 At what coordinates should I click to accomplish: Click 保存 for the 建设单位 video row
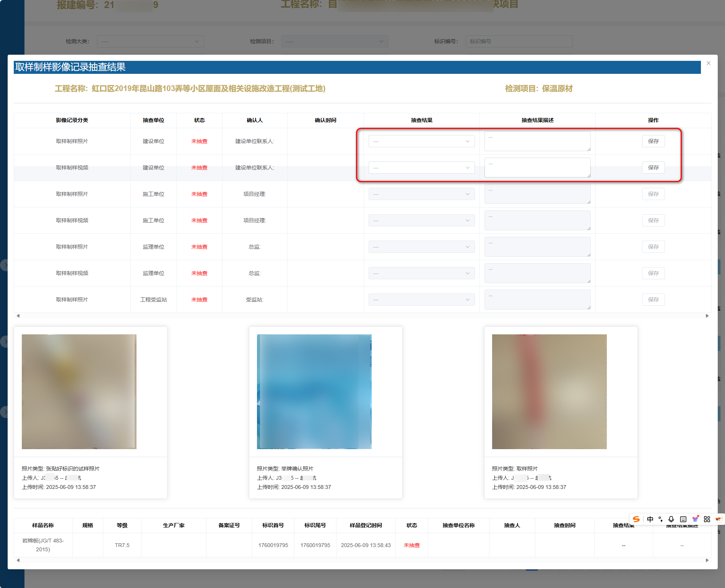(x=653, y=168)
